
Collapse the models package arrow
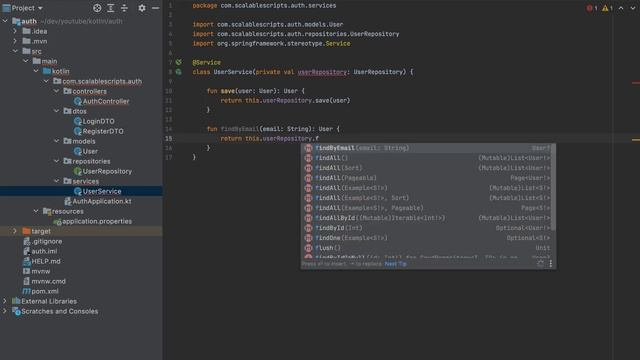[x=56, y=141]
